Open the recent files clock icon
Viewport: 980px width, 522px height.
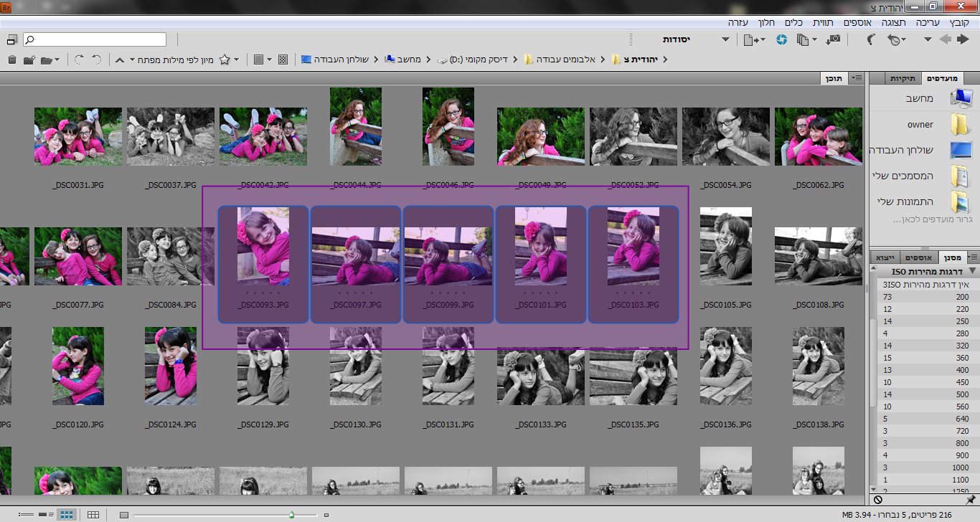click(893, 40)
